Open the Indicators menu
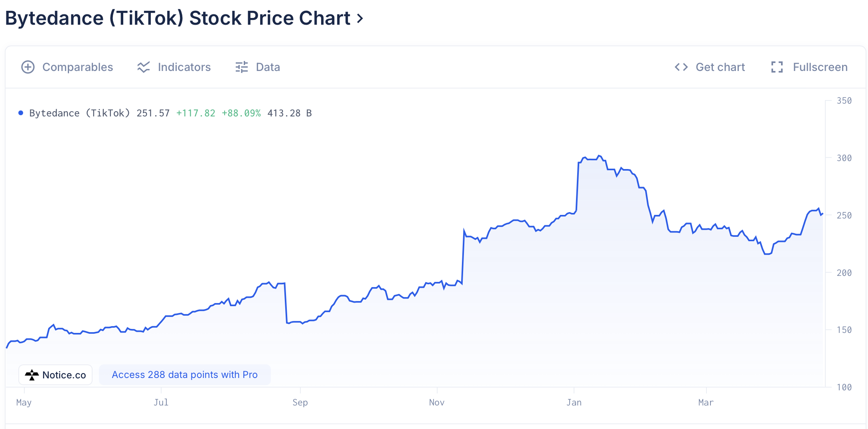The height and width of the screenshot is (429, 868). (184, 67)
